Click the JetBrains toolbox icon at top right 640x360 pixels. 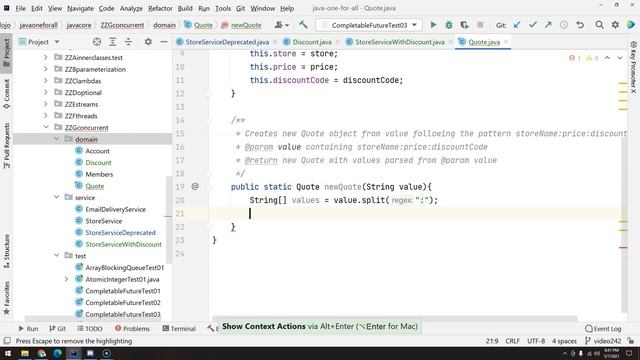click(x=631, y=25)
